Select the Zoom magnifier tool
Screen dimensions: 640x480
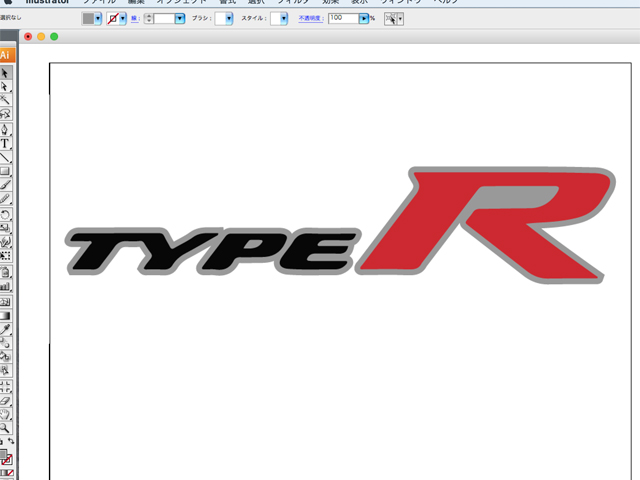5,428
